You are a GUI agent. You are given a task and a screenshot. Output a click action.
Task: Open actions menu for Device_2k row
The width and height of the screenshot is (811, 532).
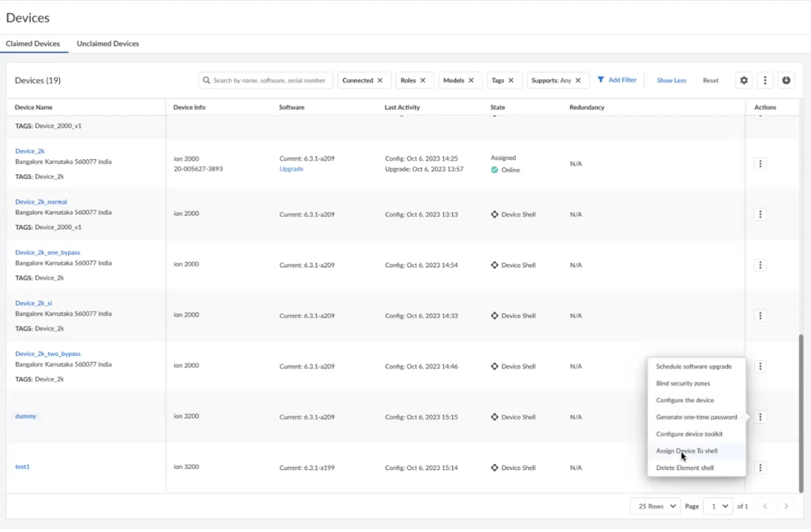tap(760, 164)
